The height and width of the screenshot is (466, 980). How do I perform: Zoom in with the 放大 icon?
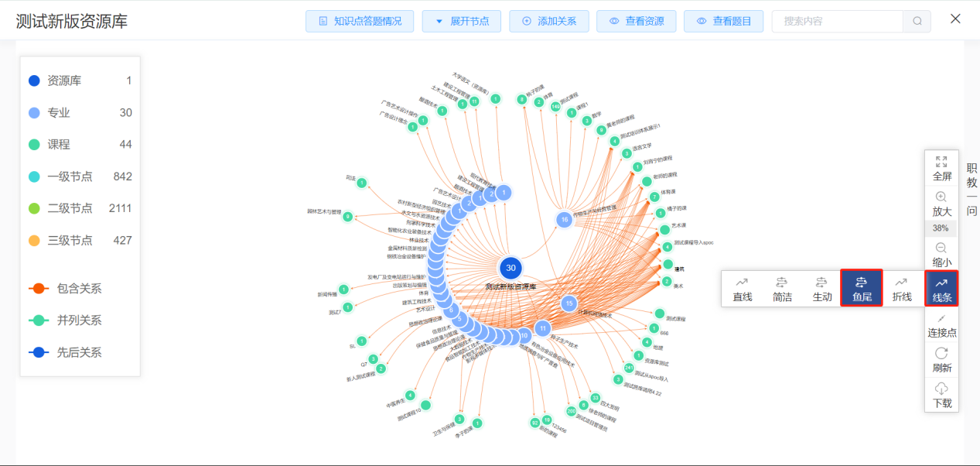(941, 197)
